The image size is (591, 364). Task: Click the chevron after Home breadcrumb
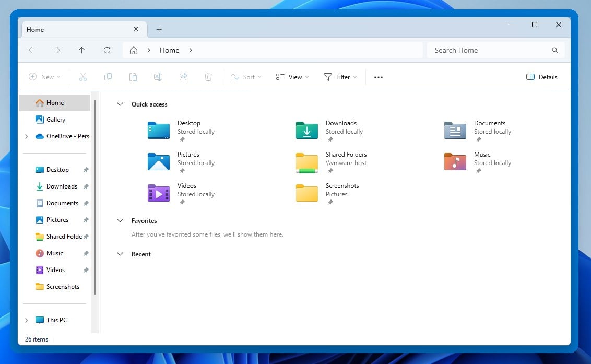[x=191, y=50]
